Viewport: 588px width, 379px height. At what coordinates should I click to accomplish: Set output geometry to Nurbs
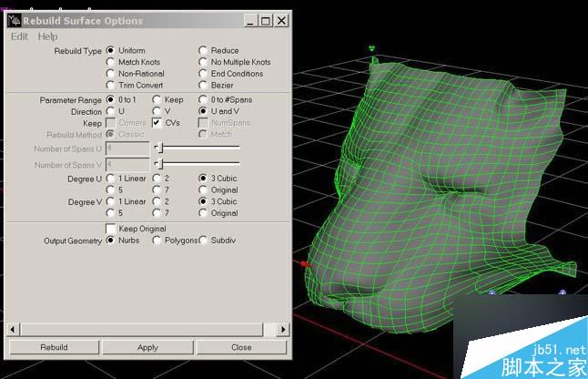[x=110, y=241]
